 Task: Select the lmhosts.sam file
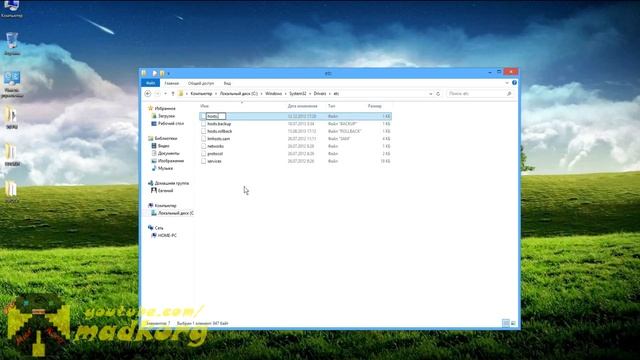pos(218,139)
